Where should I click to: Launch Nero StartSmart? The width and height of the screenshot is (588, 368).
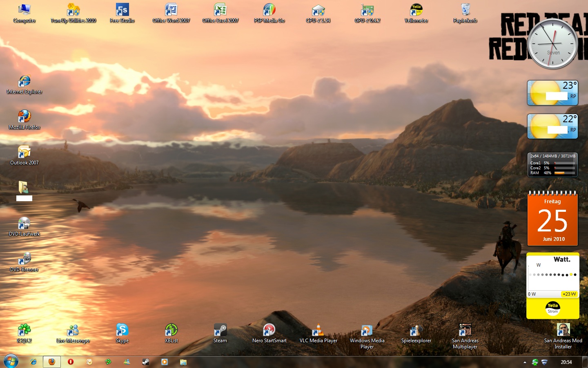click(269, 333)
